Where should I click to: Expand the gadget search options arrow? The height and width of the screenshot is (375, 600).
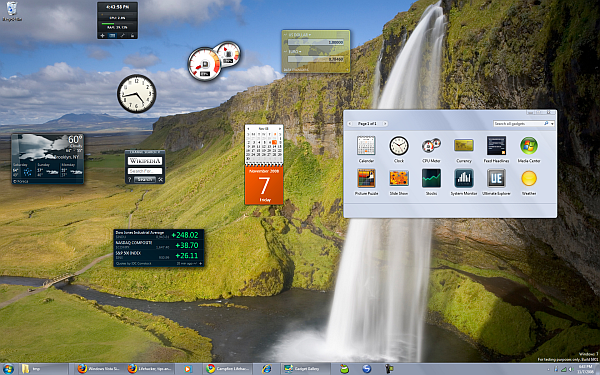(553, 124)
